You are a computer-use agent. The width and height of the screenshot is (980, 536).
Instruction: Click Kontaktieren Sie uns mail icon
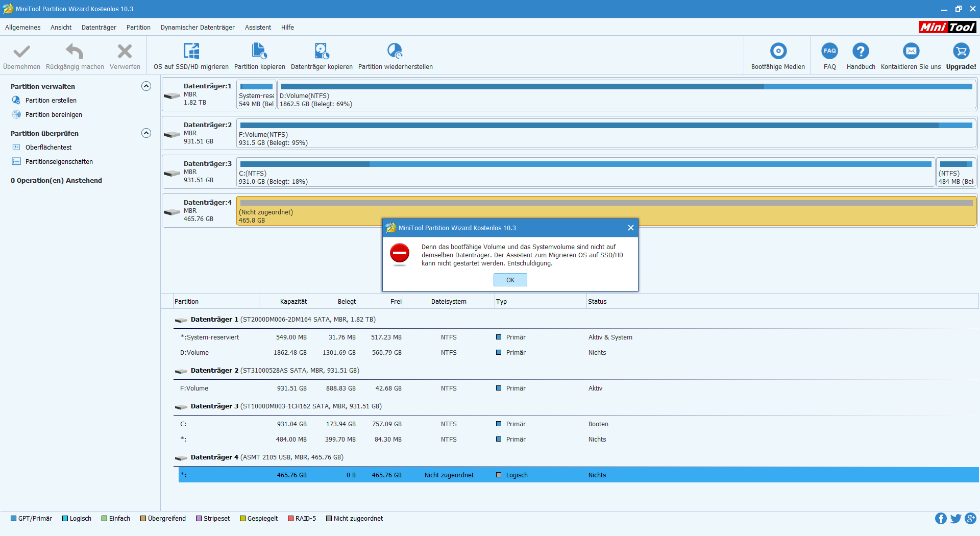(x=911, y=51)
